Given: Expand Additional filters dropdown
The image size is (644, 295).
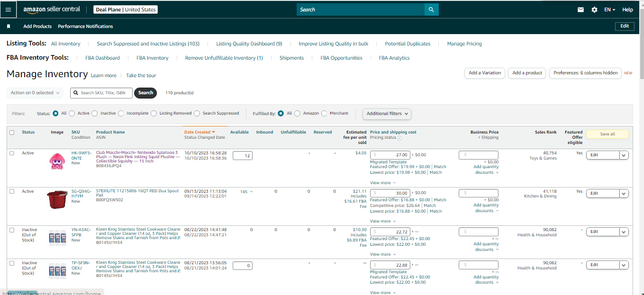Looking at the screenshot, I should pyautogui.click(x=387, y=114).
